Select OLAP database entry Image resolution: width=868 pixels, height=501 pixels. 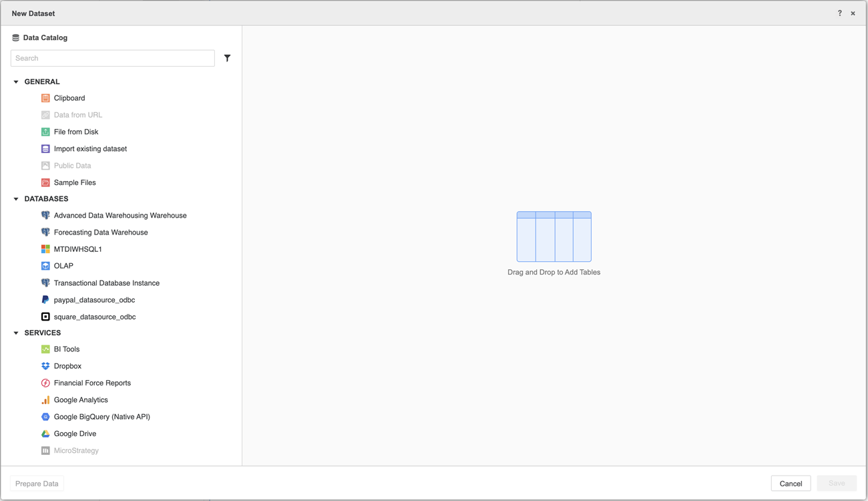pos(63,266)
